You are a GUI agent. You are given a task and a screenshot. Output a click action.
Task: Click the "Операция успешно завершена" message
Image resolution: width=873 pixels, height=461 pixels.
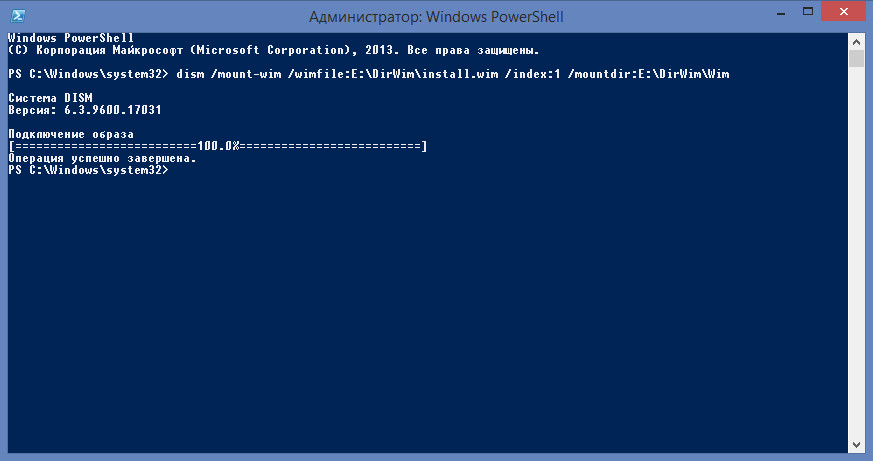pyautogui.click(x=102, y=158)
